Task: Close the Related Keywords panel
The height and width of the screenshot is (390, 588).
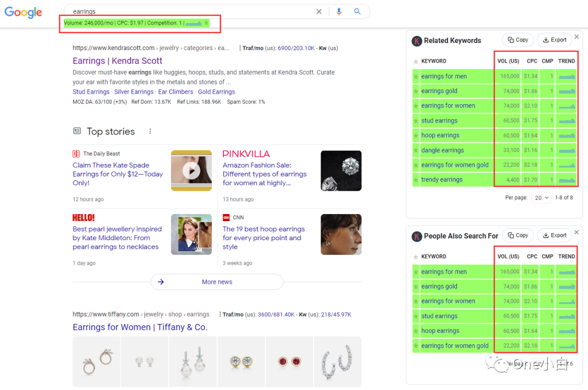Action: click(577, 36)
